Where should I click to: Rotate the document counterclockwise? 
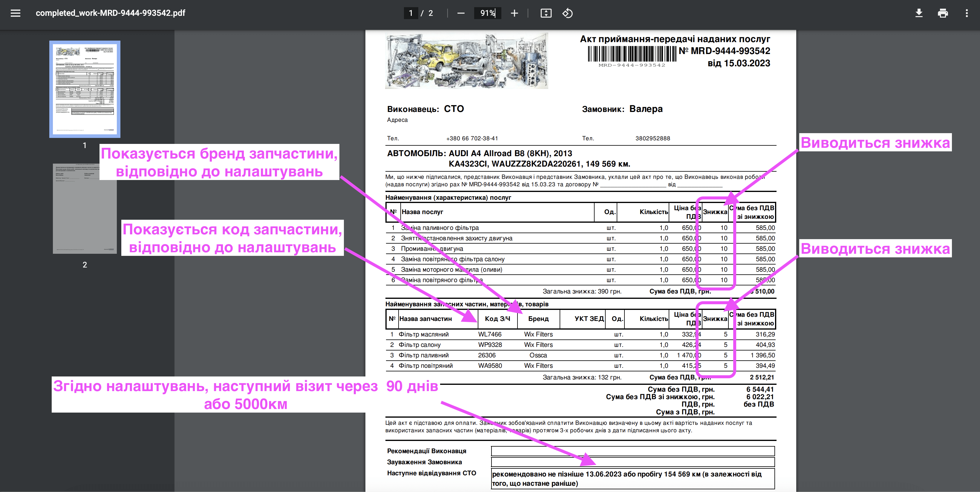coord(567,13)
